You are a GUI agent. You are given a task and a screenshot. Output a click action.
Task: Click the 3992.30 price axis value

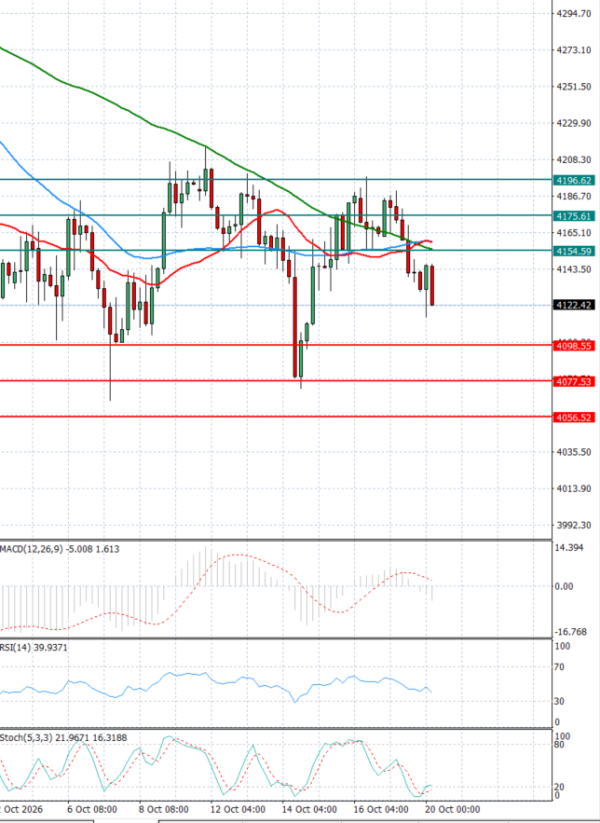[573, 525]
